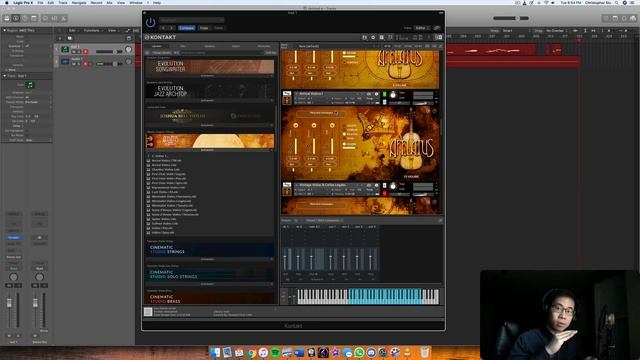Open Quick Help icon in Logic control bar
This screenshot has height=360, width=640.
(25, 18)
